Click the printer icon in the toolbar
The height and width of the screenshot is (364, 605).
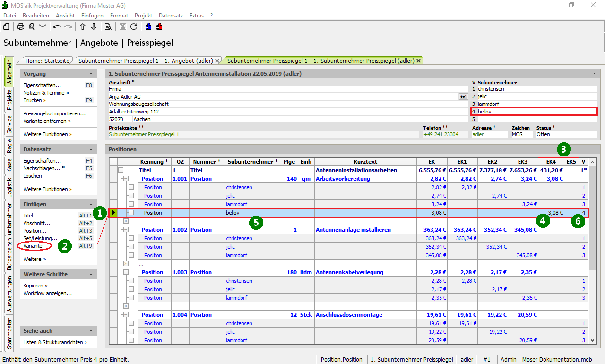tap(21, 26)
